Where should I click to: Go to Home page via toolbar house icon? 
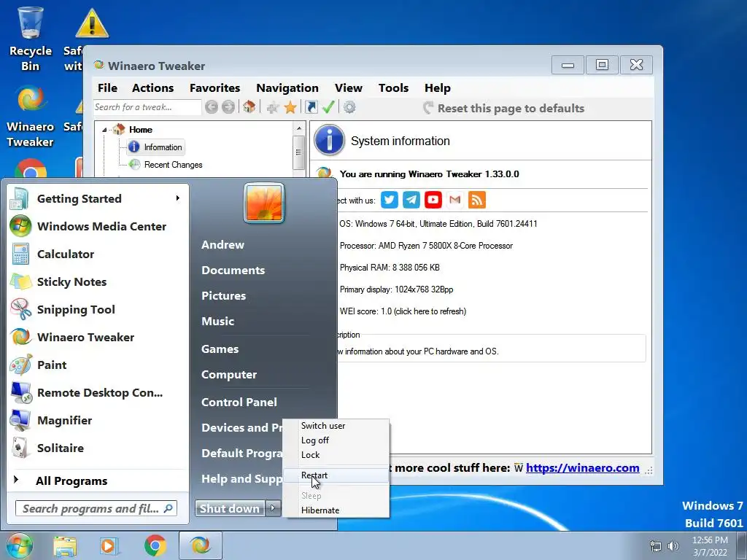pyautogui.click(x=249, y=107)
